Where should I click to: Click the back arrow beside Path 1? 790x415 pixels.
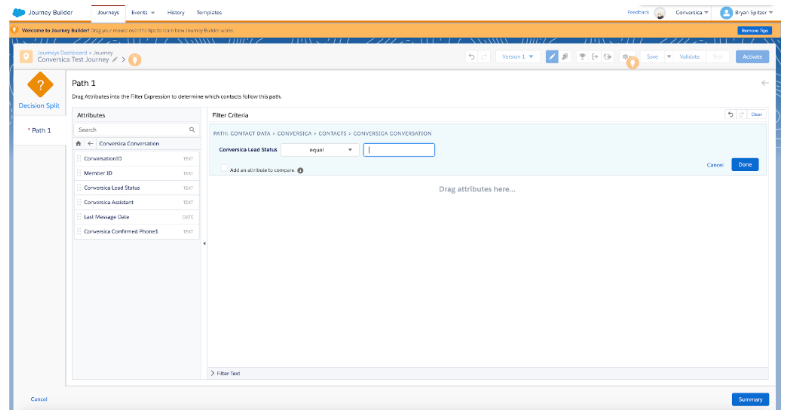(x=765, y=83)
